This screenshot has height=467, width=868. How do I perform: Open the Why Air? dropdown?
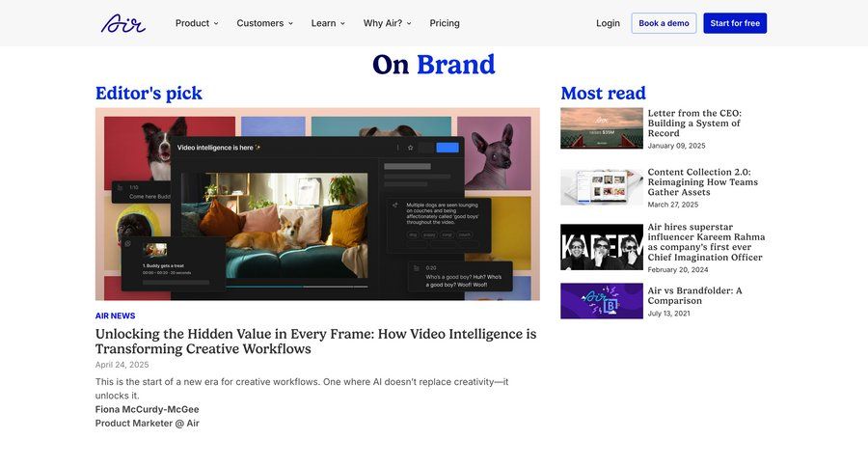coord(387,23)
